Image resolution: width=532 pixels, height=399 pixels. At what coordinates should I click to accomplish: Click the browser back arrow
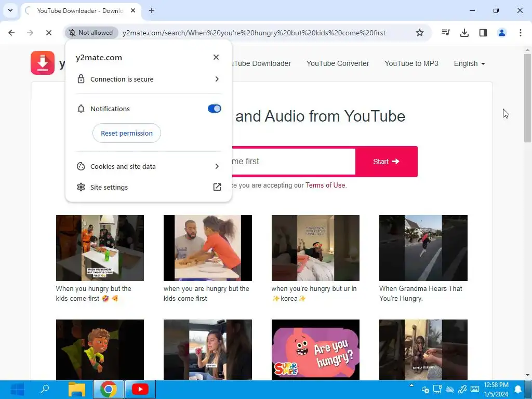point(11,33)
